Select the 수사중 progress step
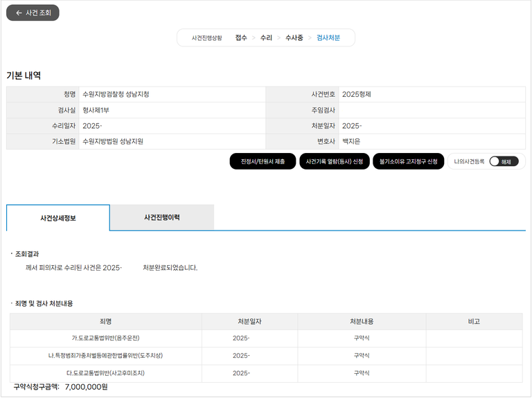The image size is (532, 398). [x=294, y=37]
